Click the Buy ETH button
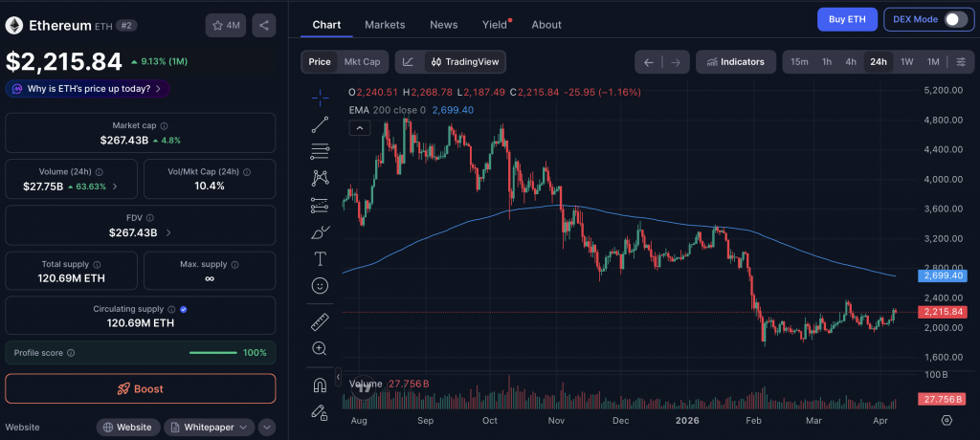 [847, 19]
